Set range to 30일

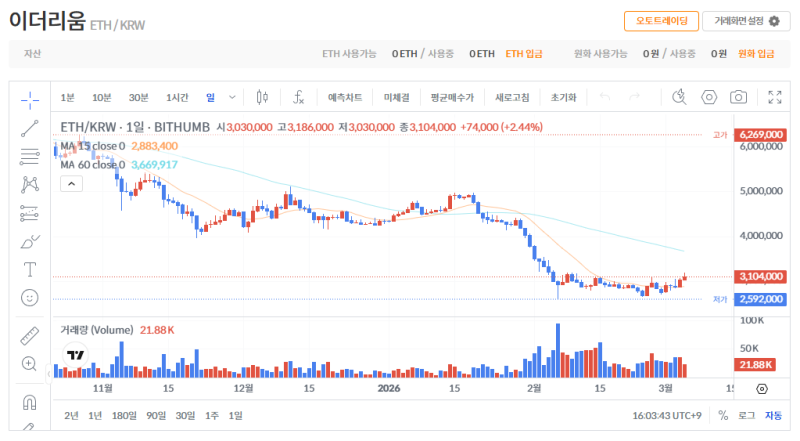(185, 415)
